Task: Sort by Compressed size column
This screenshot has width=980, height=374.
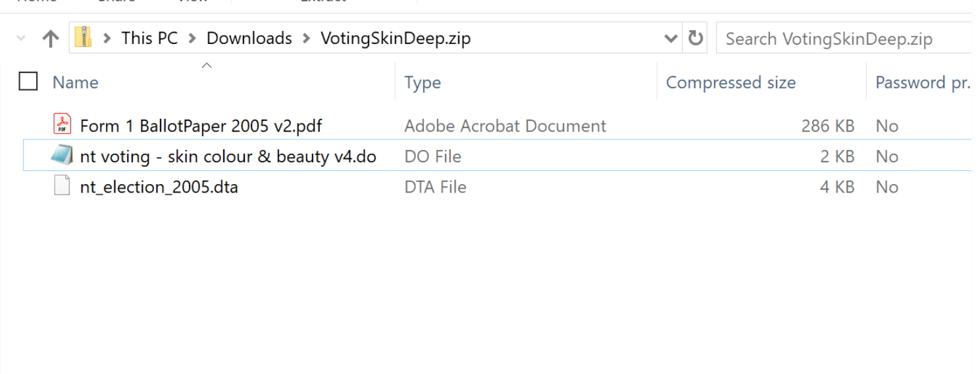Action: pyautogui.click(x=731, y=83)
